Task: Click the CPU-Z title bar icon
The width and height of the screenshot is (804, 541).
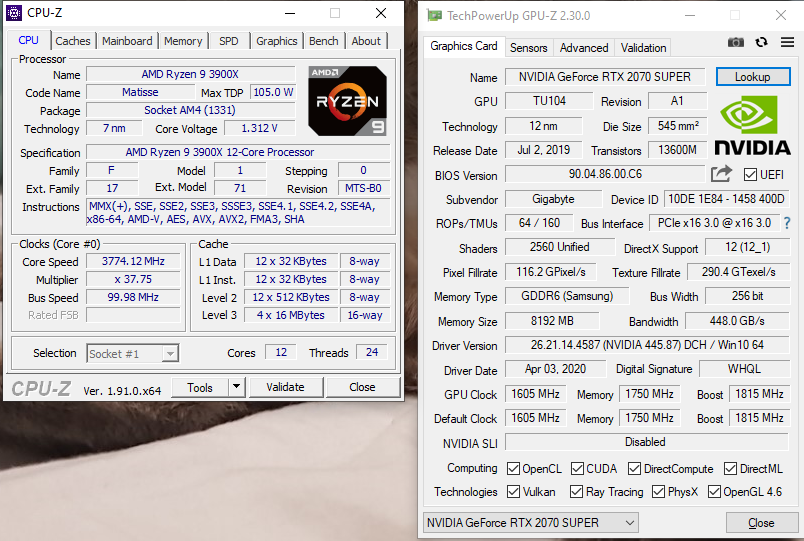Action: point(15,14)
